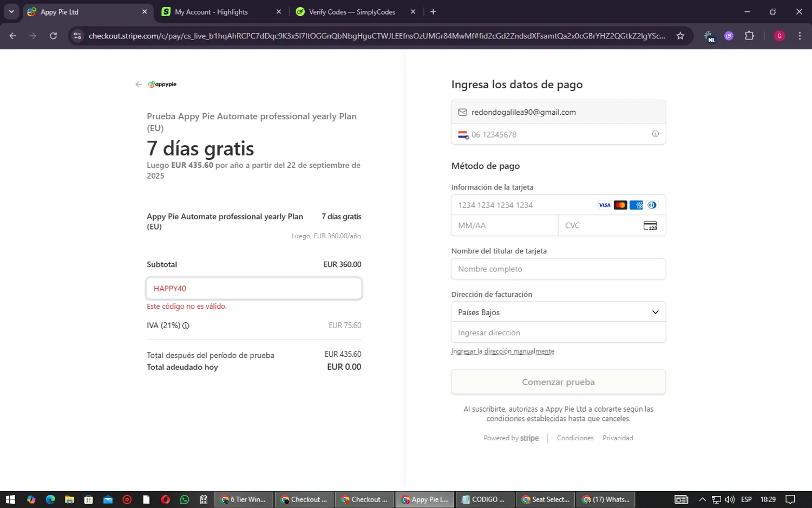Go back using the arrow beside appypie logo
Image resolution: width=812 pixels, height=508 pixels.
(139, 84)
